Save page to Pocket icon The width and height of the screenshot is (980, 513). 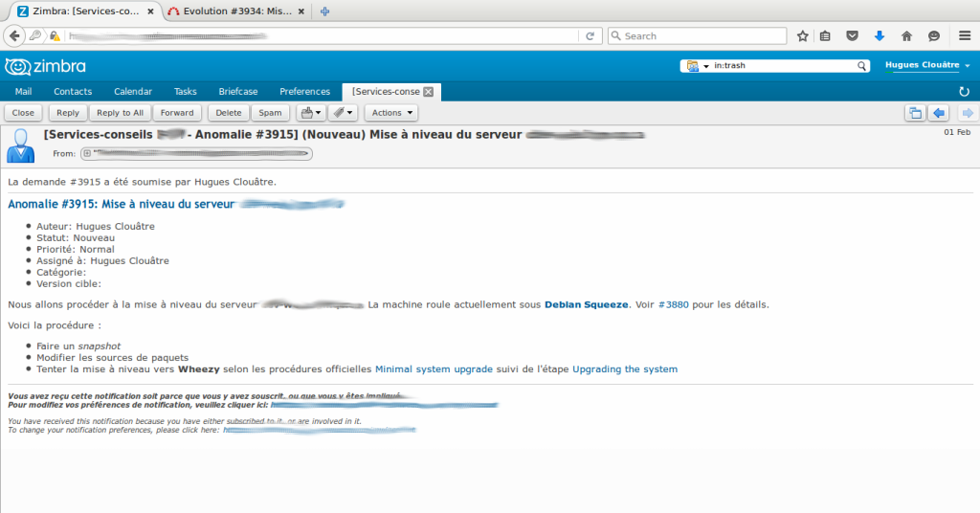852,36
